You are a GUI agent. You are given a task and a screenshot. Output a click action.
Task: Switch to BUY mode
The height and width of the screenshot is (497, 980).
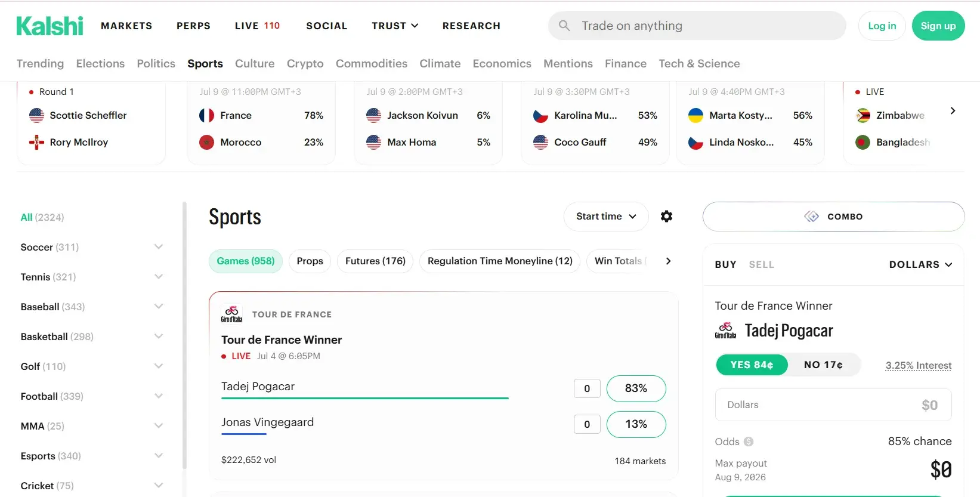(x=725, y=264)
